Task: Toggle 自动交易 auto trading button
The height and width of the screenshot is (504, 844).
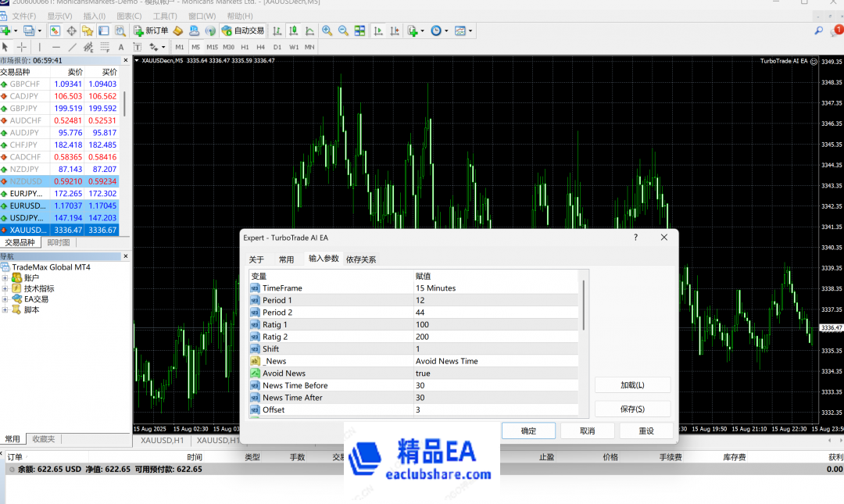Action: point(243,30)
